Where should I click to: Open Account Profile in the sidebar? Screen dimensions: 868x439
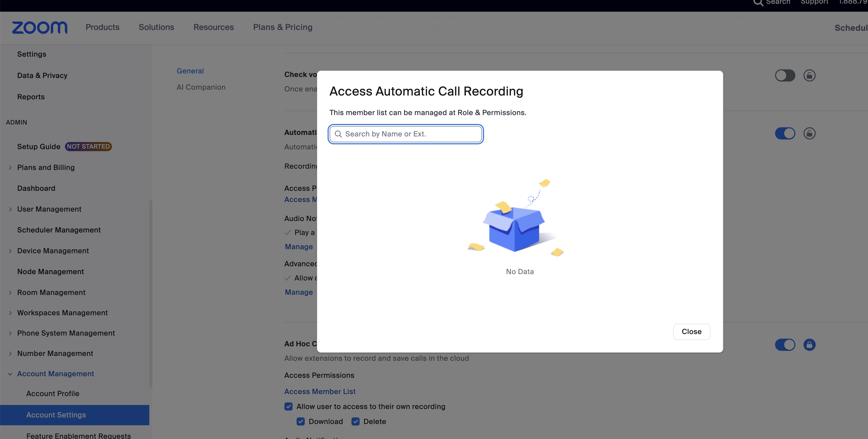tap(53, 394)
